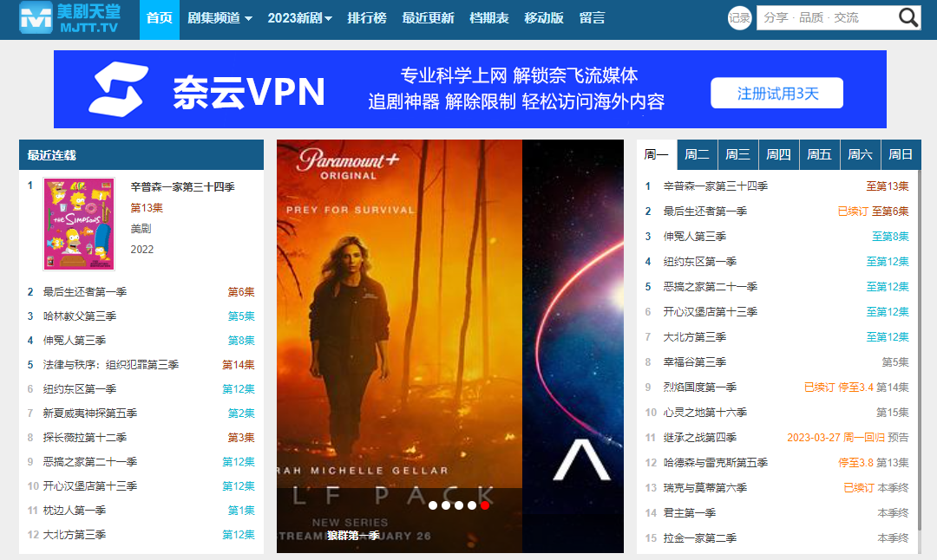937x560 pixels.
Task: Select the 周二 schedule tab
Action: point(697,154)
